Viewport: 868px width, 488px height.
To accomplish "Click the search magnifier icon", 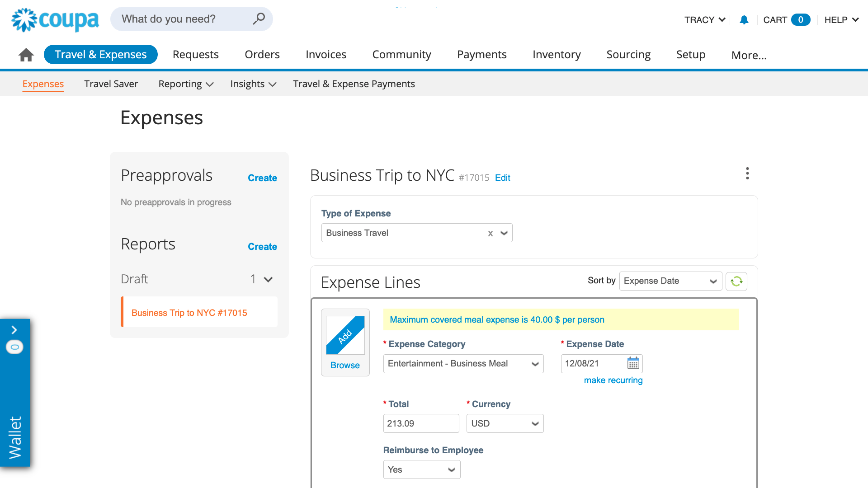I will click(x=259, y=19).
